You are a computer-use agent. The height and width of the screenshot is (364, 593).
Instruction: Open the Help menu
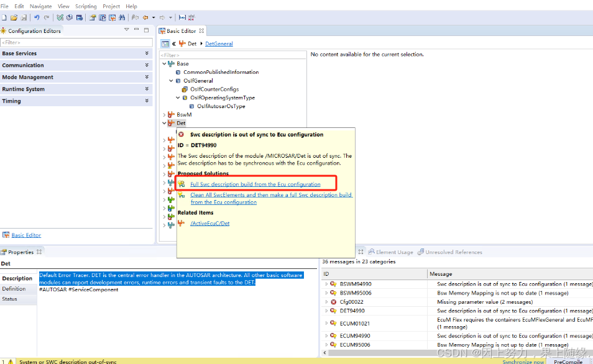pos(131,6)
